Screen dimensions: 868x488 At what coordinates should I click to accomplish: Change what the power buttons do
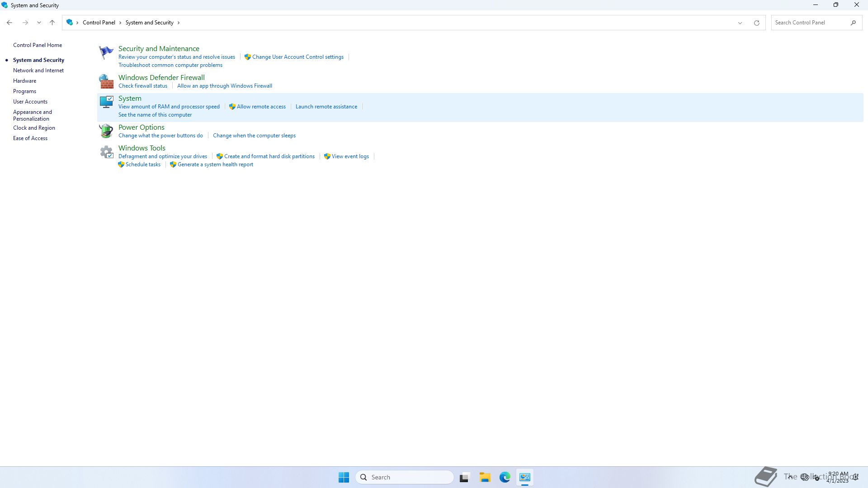pos(160,136)
